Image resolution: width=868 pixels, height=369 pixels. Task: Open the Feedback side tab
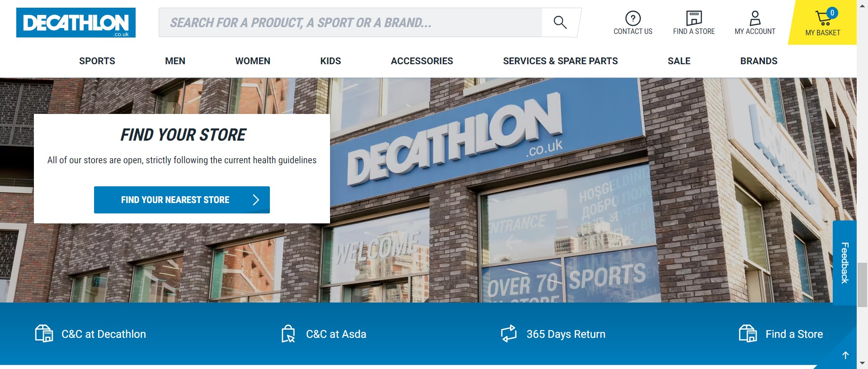[x=844, y=263]
